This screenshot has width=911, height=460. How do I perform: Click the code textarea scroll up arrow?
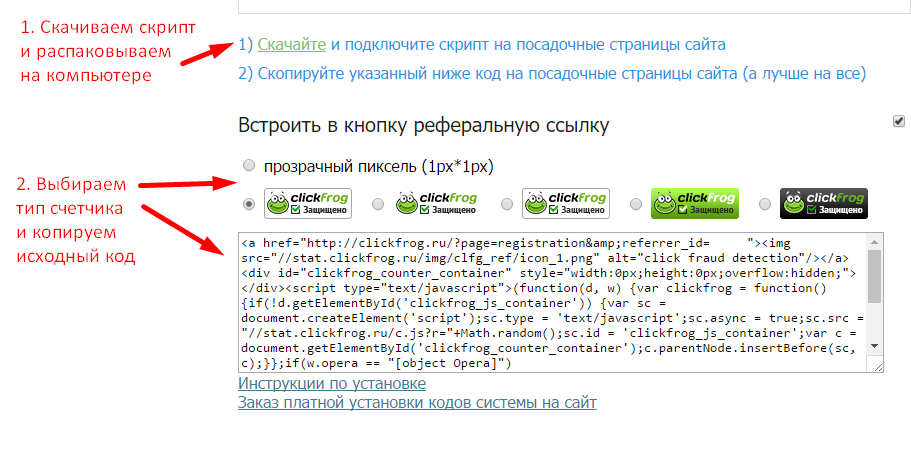[874, 241]
